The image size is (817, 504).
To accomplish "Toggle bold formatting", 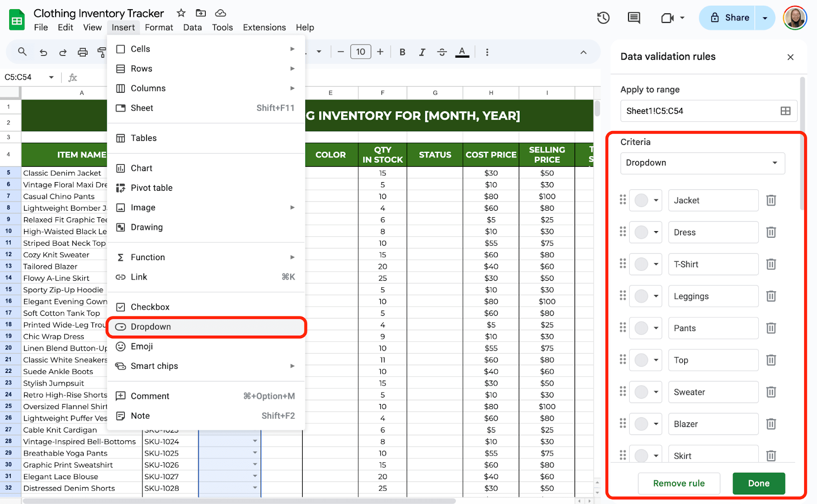I will click(402, 52).
